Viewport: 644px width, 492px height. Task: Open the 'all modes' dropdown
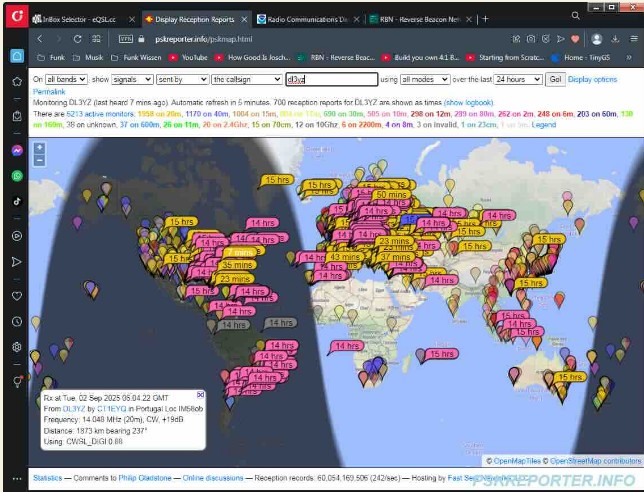point(423,79)
